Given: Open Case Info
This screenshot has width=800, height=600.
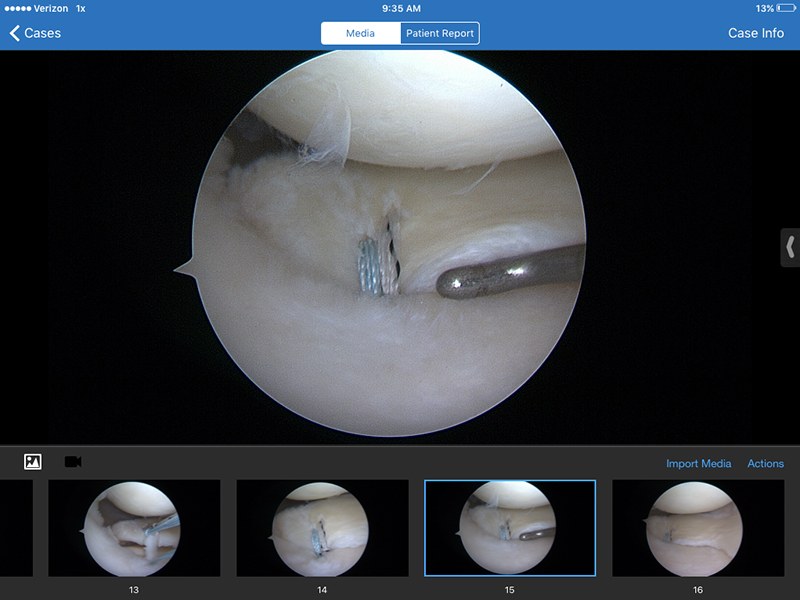Looking at the screenshot, I should 756,33.
